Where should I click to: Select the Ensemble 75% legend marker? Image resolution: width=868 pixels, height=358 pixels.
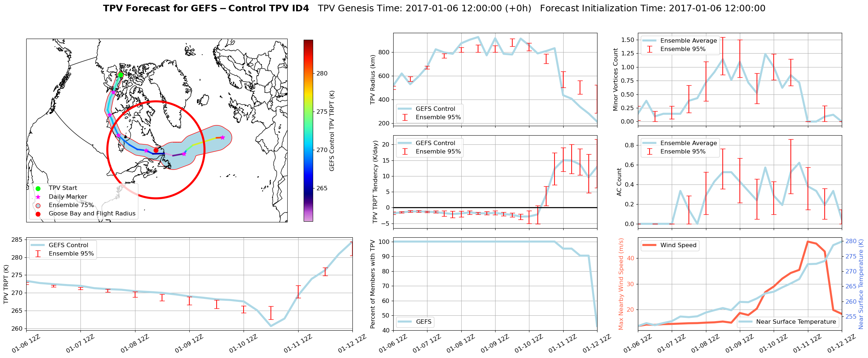(38, 205)
